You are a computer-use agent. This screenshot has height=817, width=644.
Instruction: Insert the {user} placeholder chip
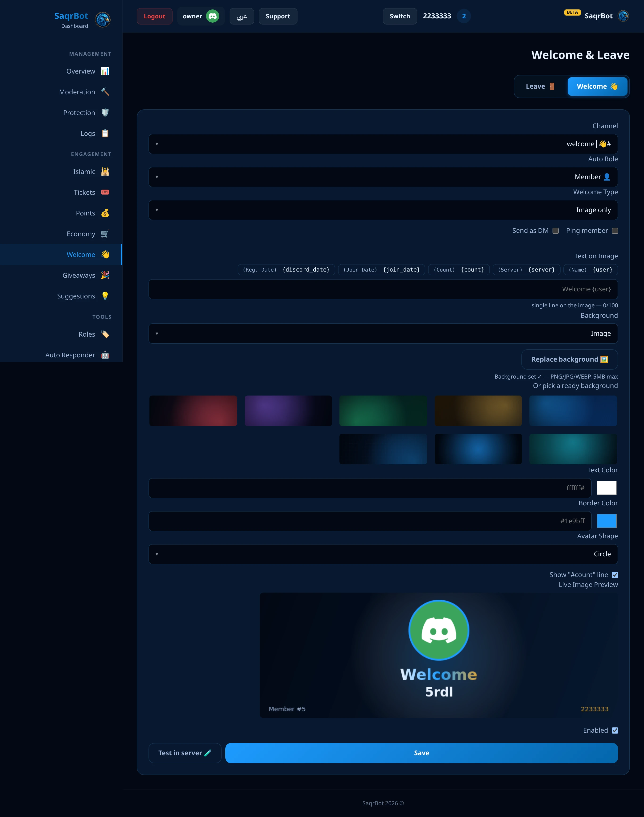point(591,270)
